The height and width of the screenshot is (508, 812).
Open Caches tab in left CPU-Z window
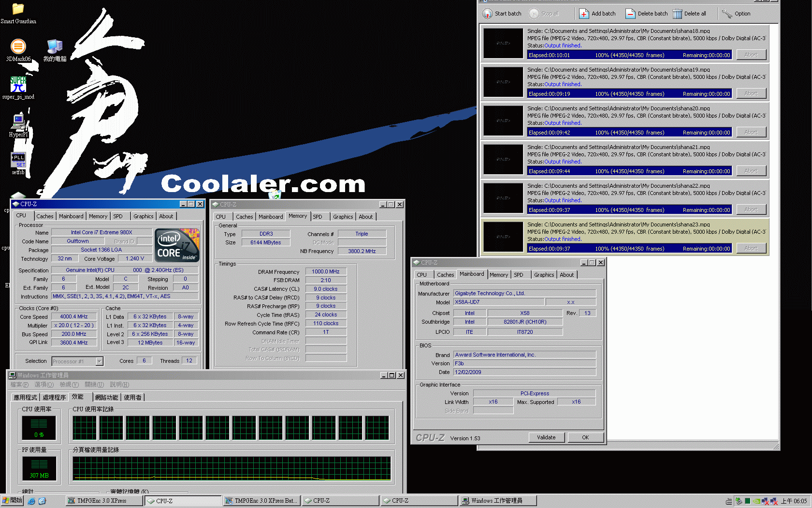45,216
